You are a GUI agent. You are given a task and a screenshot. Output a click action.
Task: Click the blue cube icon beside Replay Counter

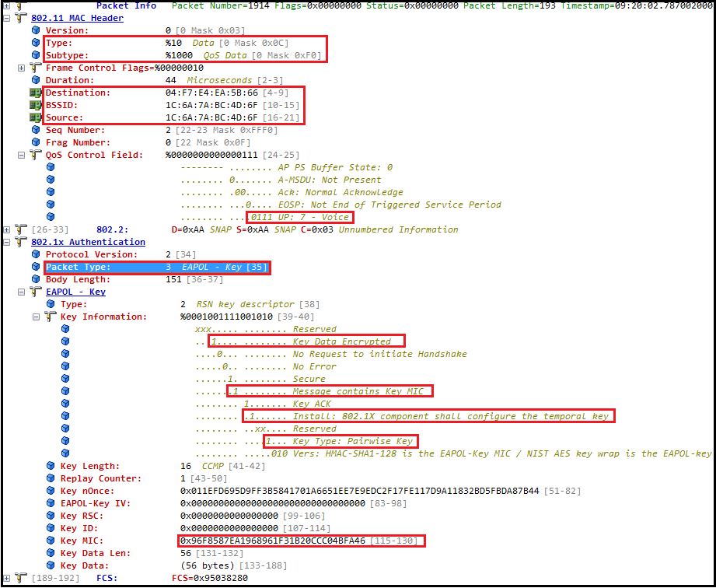pos(51,478)
